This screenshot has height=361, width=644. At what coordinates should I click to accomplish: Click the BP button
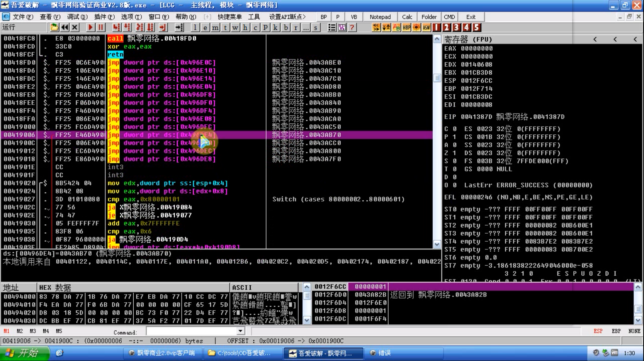pyautogui.click(x=324, y=17)
